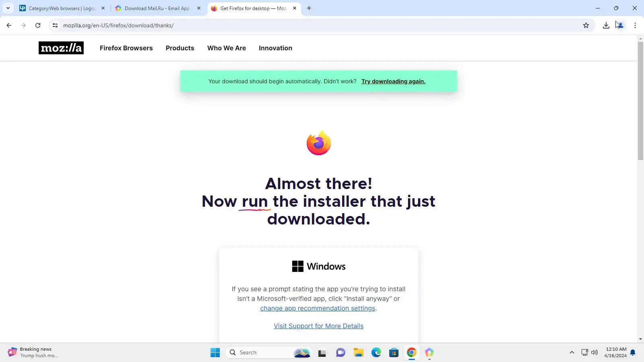Open the volume tray icon
644x362 pixels.
tap(594, 352)
